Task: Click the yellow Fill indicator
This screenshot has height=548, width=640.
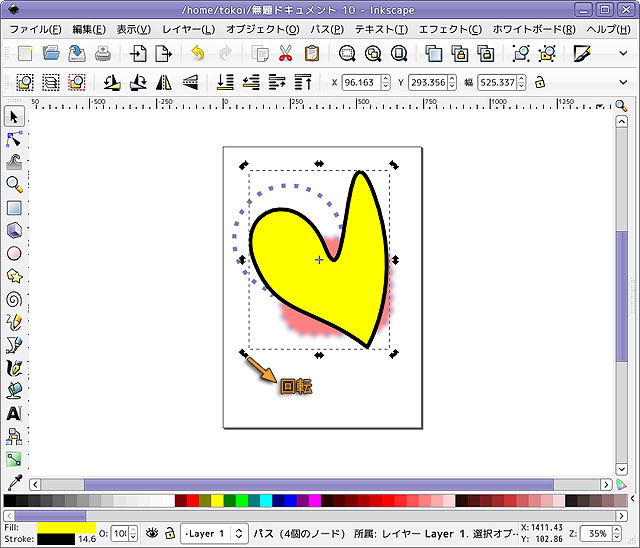Action: (66, 527)
